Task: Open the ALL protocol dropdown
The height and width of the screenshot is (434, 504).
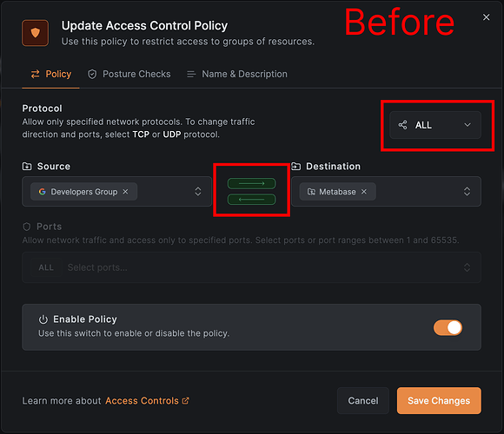Action: [435, 125]
